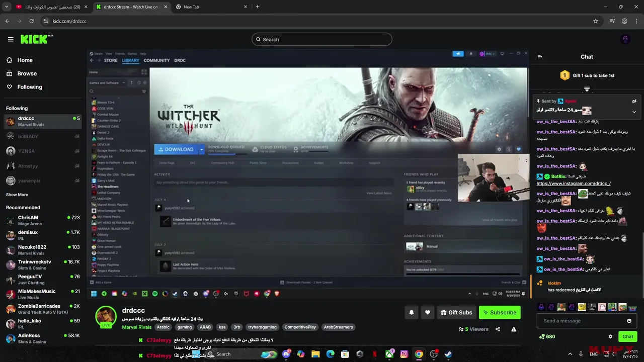Click the 5 Viewers count
Image resolution: width=644 pixels, height=362 pixels.
(473, 329)
